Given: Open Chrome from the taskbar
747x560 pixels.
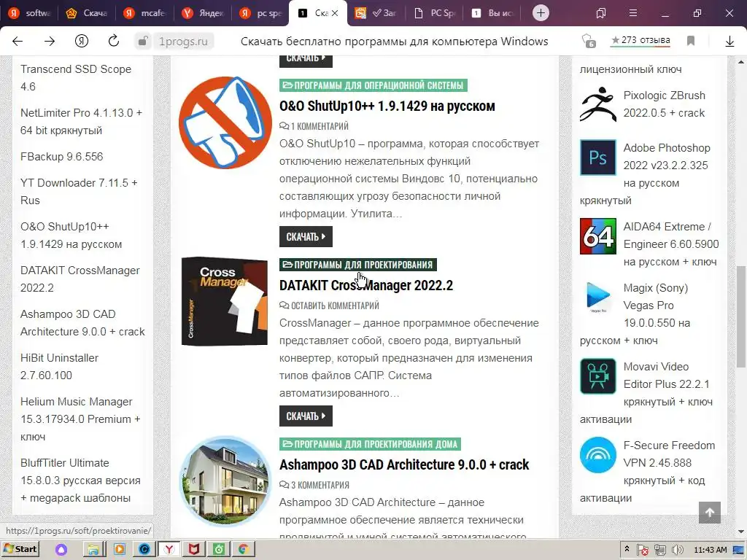Looking at the screenshot, I should (x=244, y=549).
